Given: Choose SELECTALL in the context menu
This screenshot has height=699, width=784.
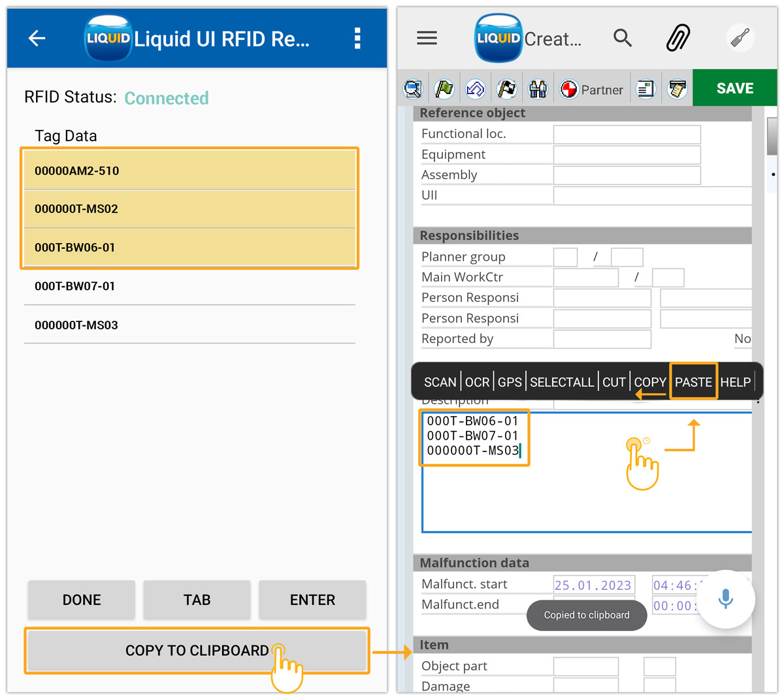Looking at the screenshot, I should 562,382.
